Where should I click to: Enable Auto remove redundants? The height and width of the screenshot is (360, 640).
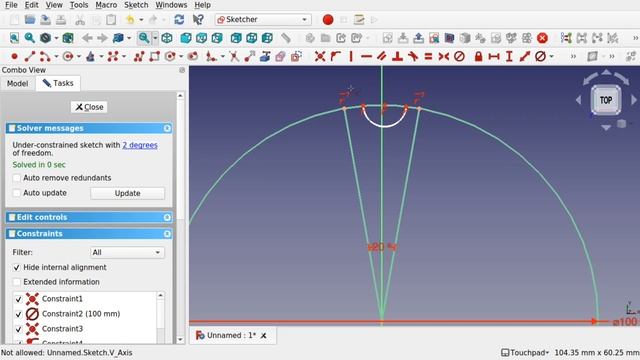point(17,178)
